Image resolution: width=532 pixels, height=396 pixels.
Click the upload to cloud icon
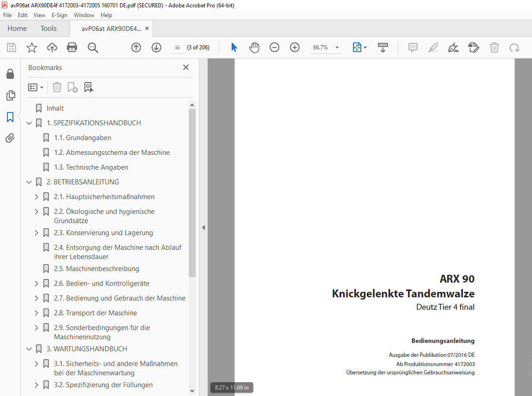click(x=52, y=47)
